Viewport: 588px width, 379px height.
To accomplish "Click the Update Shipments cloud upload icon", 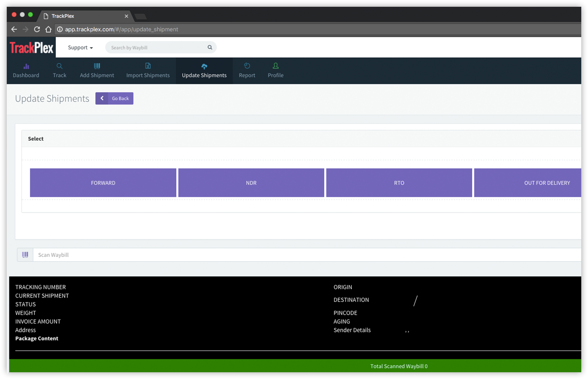I will 204,66.
